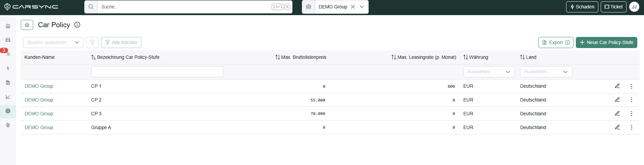This screenshot has height=165, width=644.
Task: Open the JJ user avatar menu
Action: [x=634, y=7]
